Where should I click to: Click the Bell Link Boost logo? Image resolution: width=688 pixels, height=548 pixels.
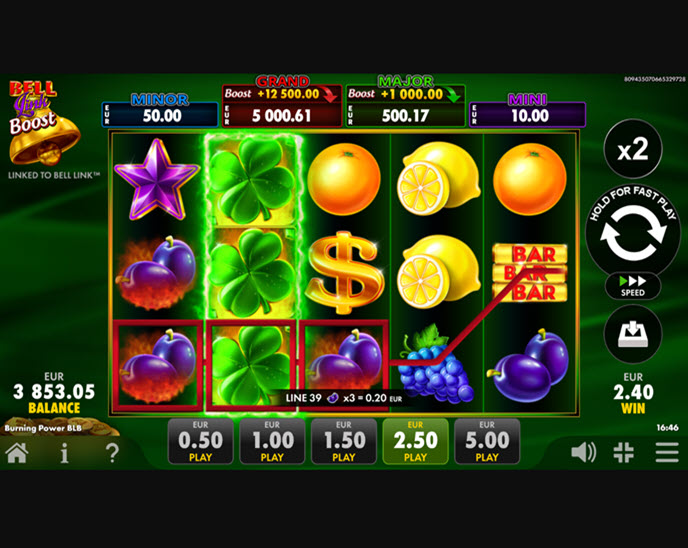(x=43, y=123)
